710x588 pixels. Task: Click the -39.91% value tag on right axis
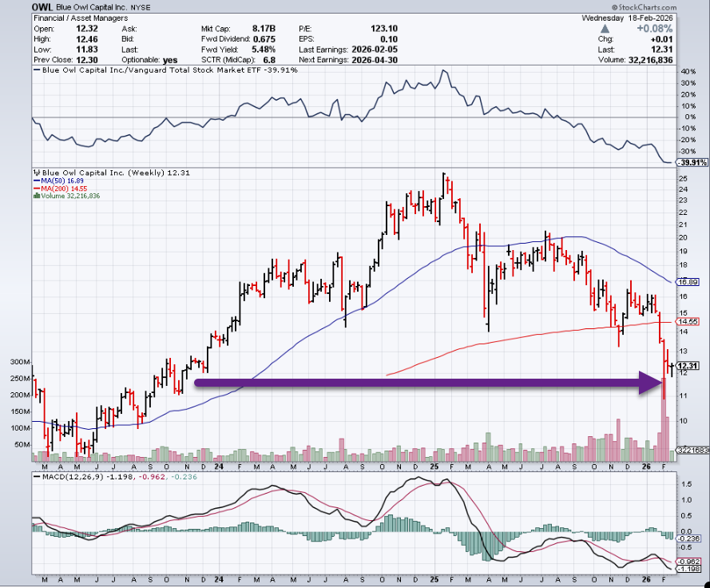(692, 162)
